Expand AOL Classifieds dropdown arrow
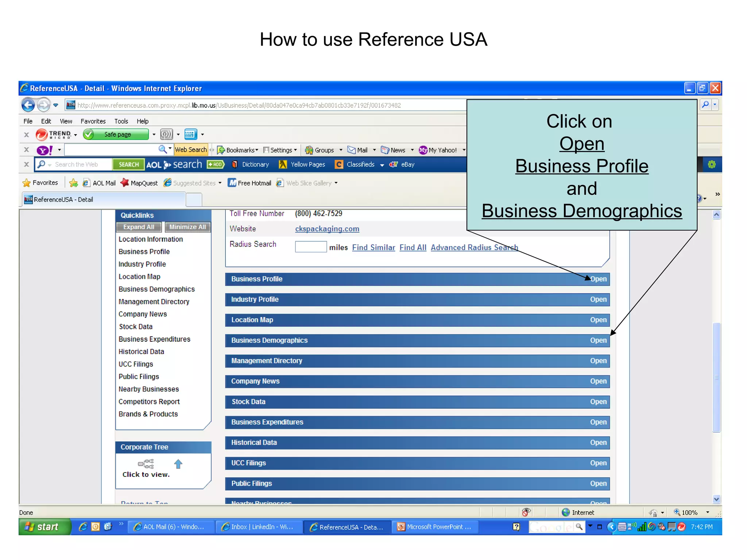This screenshot has height=560, width=747. pyautogui.click(x=382, y=165)
